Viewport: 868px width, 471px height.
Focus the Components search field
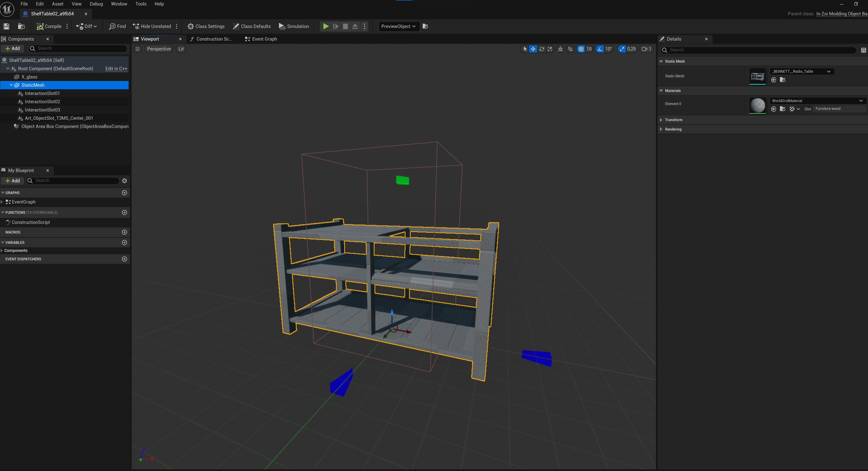click(x=78, y=48)
